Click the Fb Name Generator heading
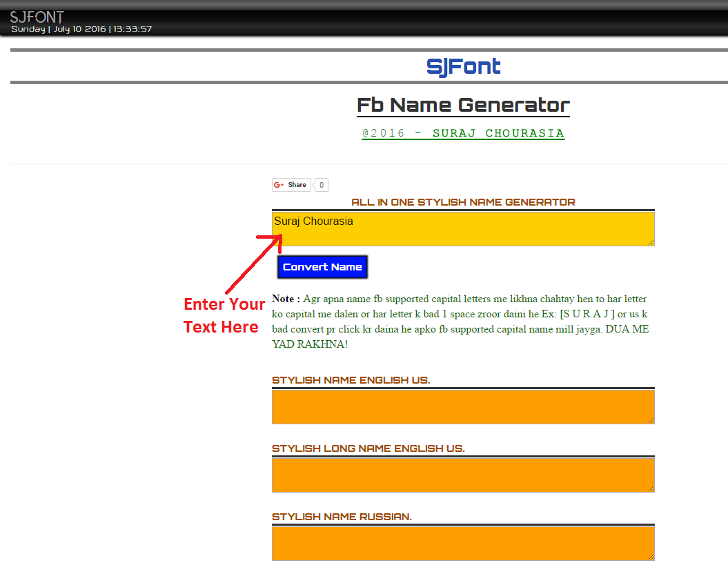This screenshot has height=574, width=728. tap(463, 106)
